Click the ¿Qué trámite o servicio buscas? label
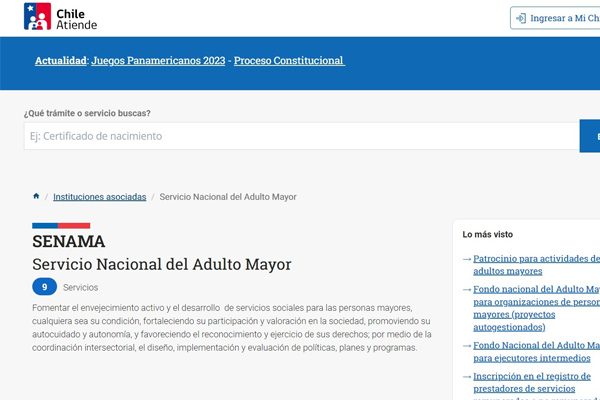 [x=87, y=113]
